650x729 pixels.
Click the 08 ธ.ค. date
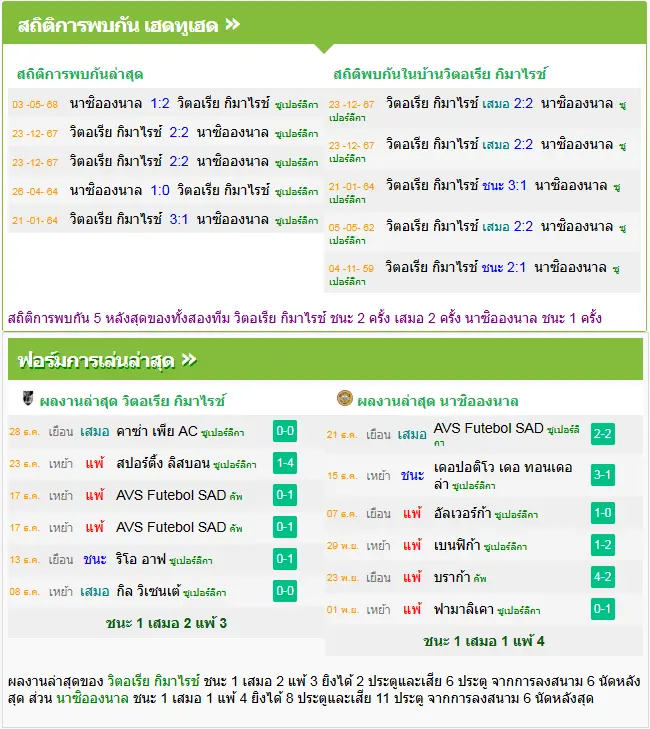25,592
